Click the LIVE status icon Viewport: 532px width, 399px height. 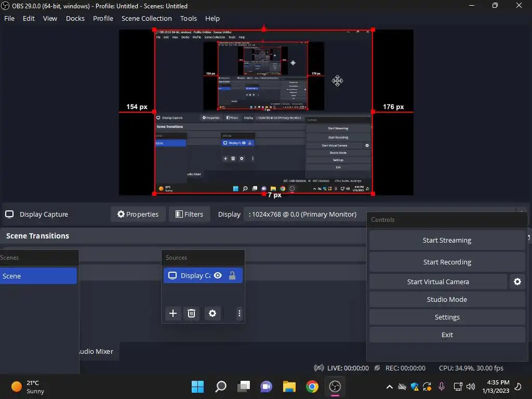pos(319,368)
